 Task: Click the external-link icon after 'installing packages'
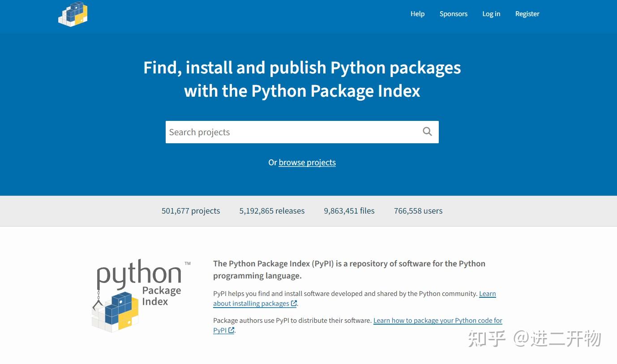coord(293,304)
